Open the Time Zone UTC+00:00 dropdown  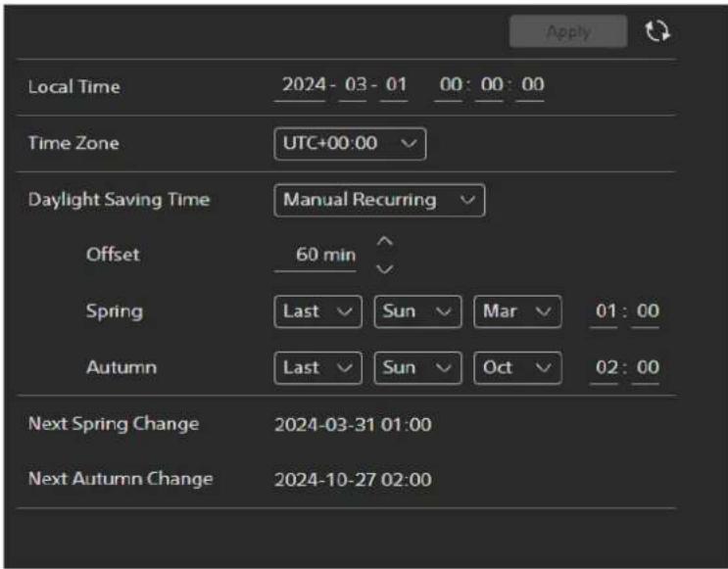[x=350, y=144]
